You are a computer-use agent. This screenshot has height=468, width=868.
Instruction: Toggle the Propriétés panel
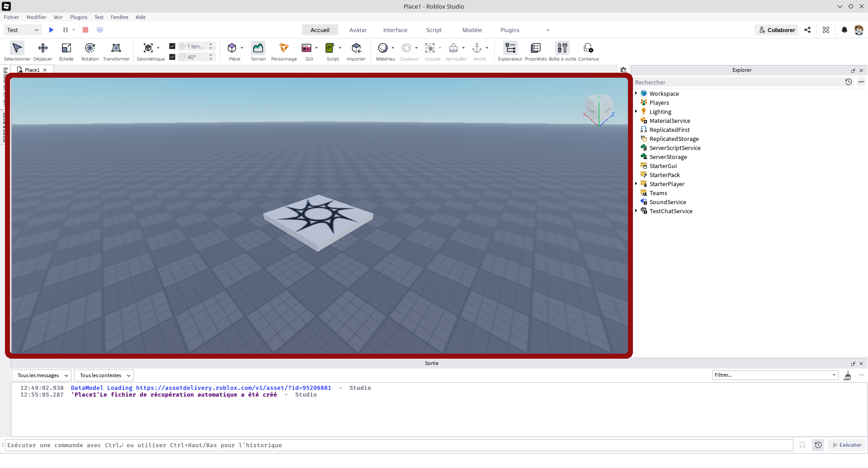[x=536, y=51]
